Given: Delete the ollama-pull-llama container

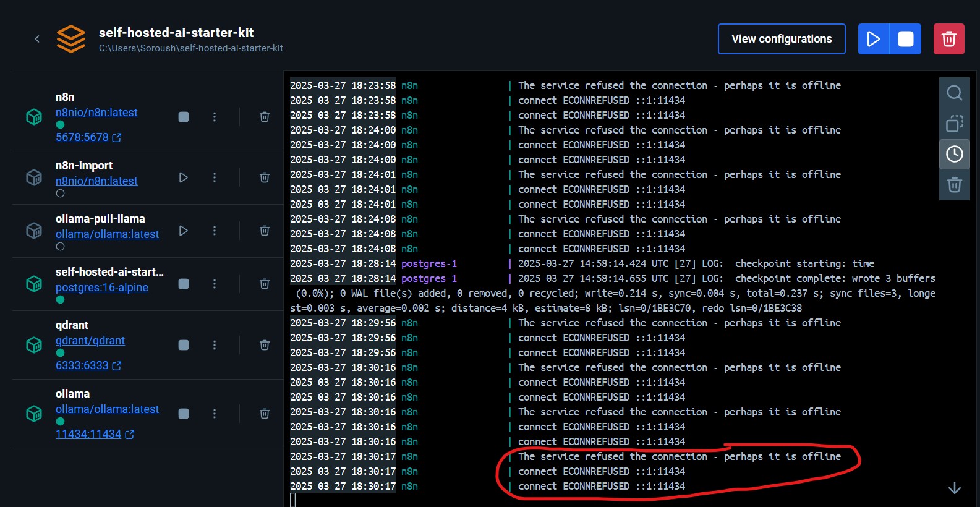Looking at the screenshot, I should point(265,231).
